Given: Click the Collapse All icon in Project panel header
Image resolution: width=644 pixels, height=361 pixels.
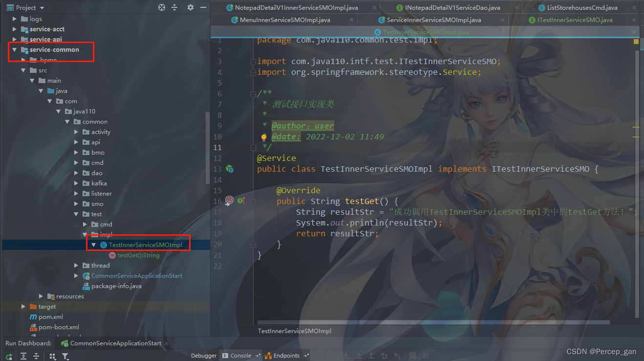Looking at the screenshot, I should [x=174, y=7].
